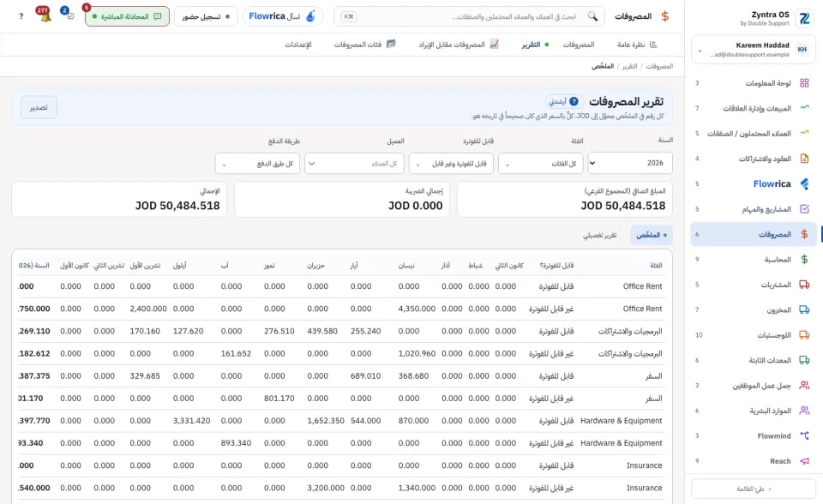Image resolution: width=823 pixels, height=504 pixels.
Task: Click the الإجمالي total card JOD 50,484.518
Action: (x=119, y=199)
